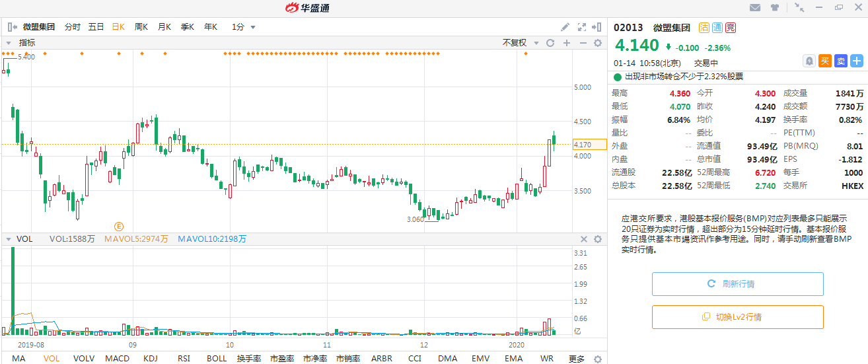Collapse left panel via sidebar arrow icon
868x364 pixels.
11,27
